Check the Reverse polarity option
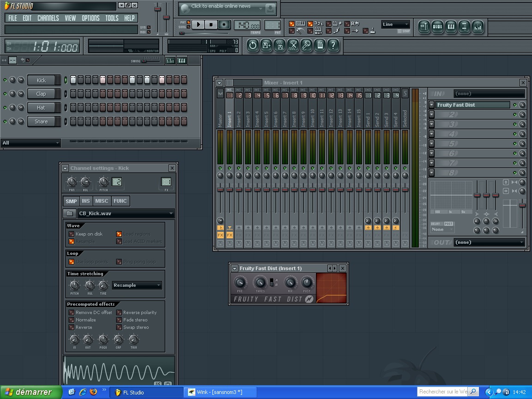This screenshot has width=532, height=399. (119, 313)
